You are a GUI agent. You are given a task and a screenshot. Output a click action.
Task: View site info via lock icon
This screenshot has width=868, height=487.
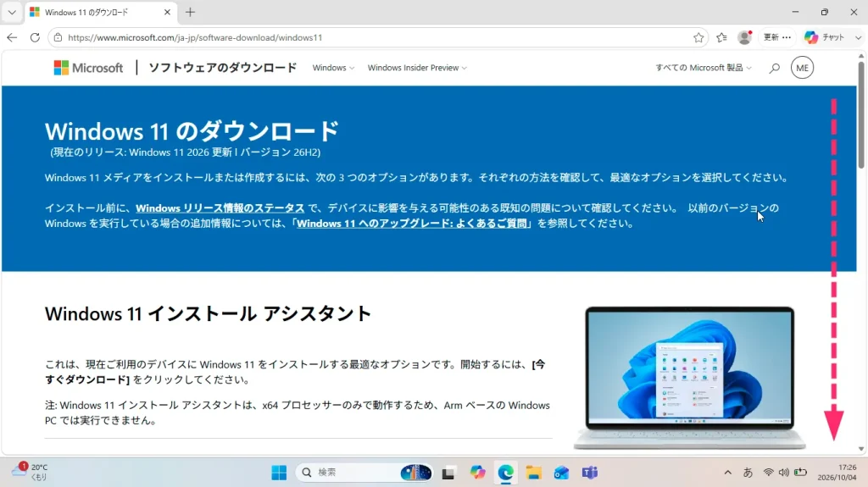(x=58, y=37)
